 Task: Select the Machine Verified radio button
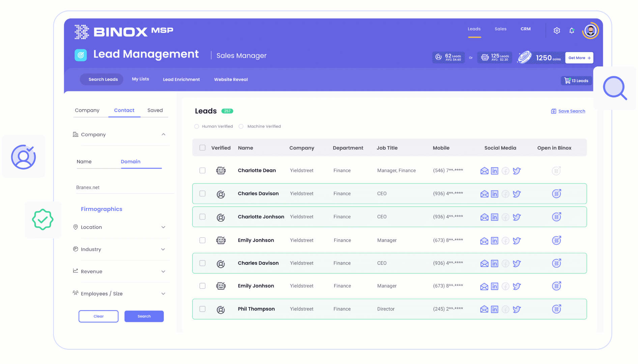click(x=241, y=126)
